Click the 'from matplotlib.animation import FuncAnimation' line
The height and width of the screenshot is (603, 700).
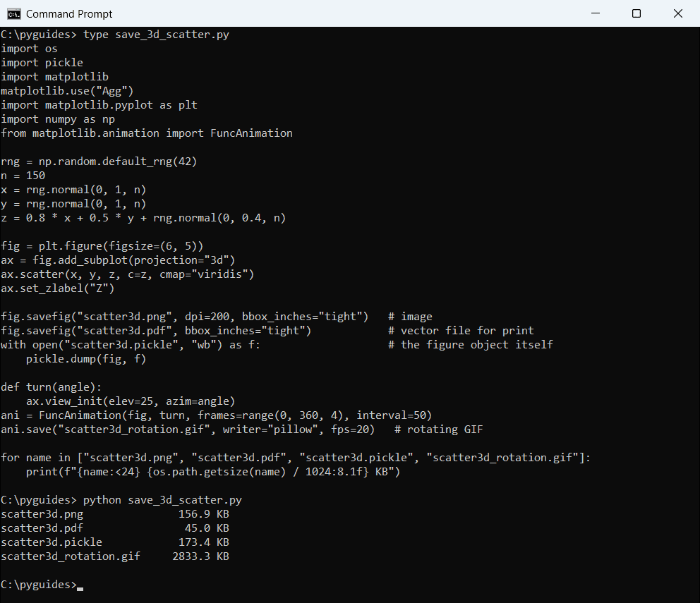pyautogui.click(x=147, y=133)
